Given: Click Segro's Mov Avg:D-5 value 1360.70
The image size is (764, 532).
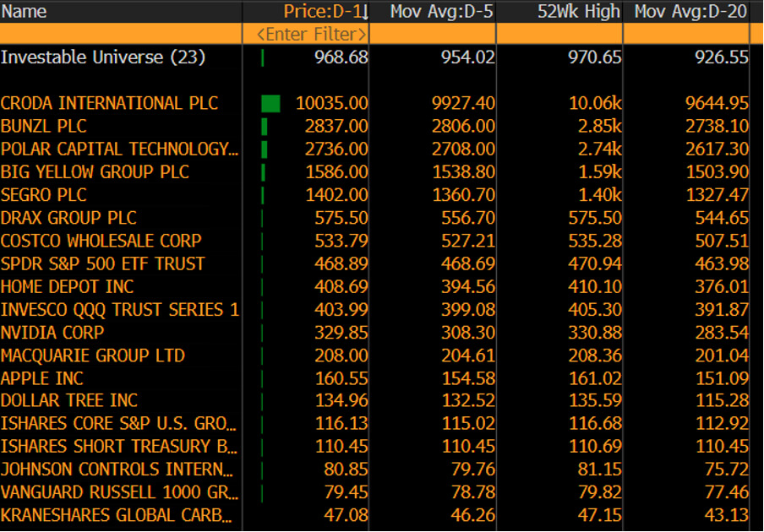Looking at the screenshot, I should point(463,195).
